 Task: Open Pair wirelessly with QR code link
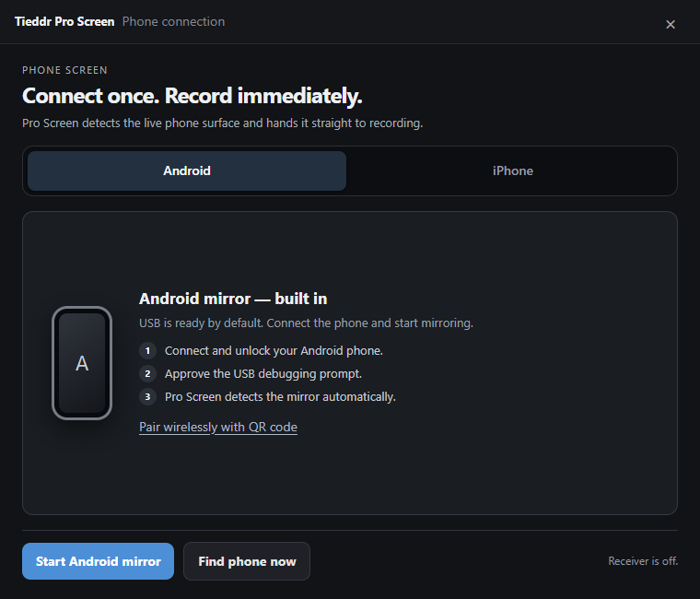point(218,427)
